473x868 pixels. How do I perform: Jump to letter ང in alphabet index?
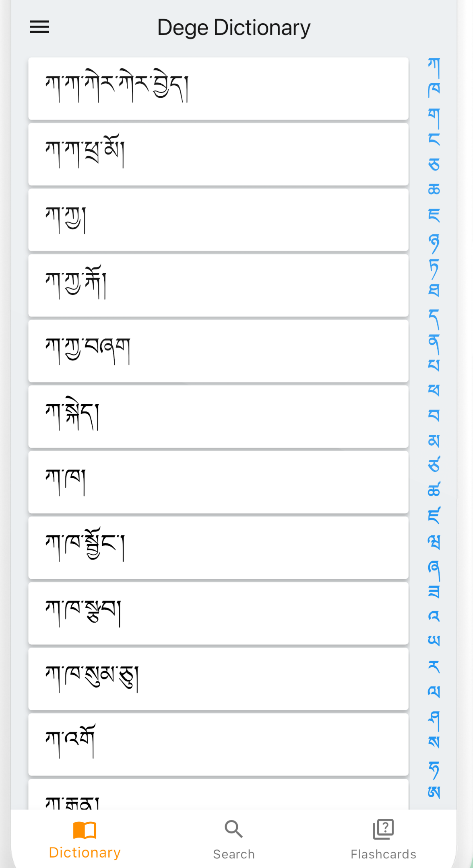(x=434, y=139)
